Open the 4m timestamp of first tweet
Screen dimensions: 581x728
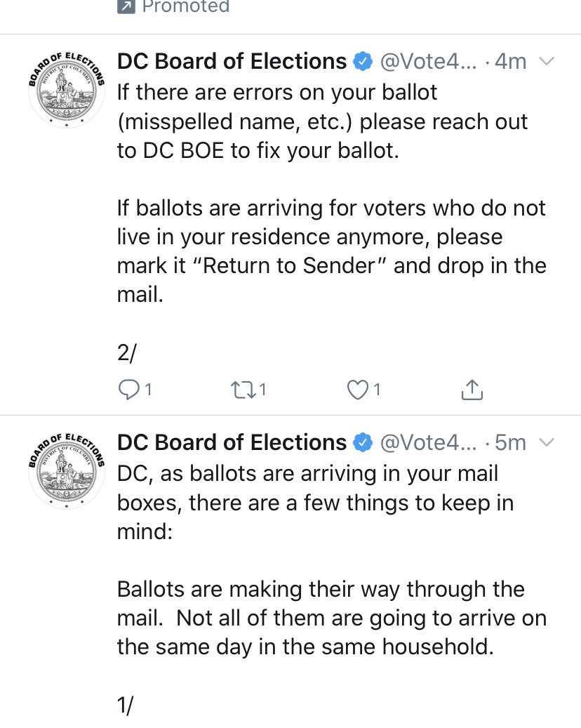510,61
